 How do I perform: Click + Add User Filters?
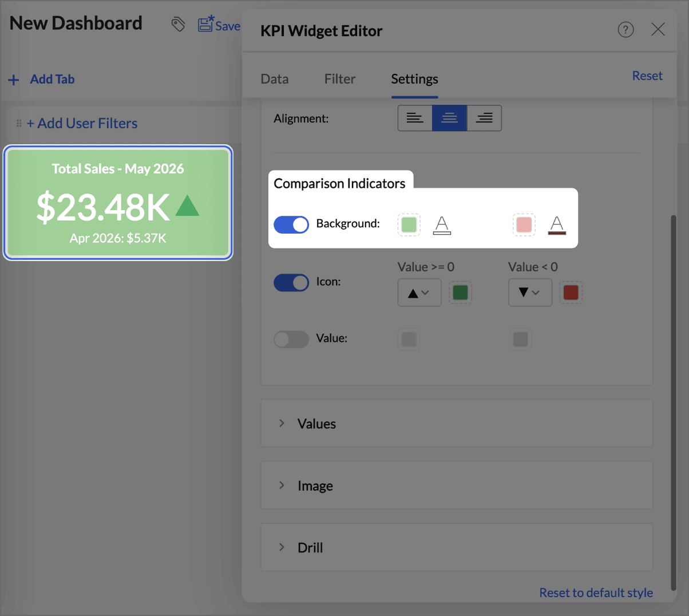(x=82, y=123)
